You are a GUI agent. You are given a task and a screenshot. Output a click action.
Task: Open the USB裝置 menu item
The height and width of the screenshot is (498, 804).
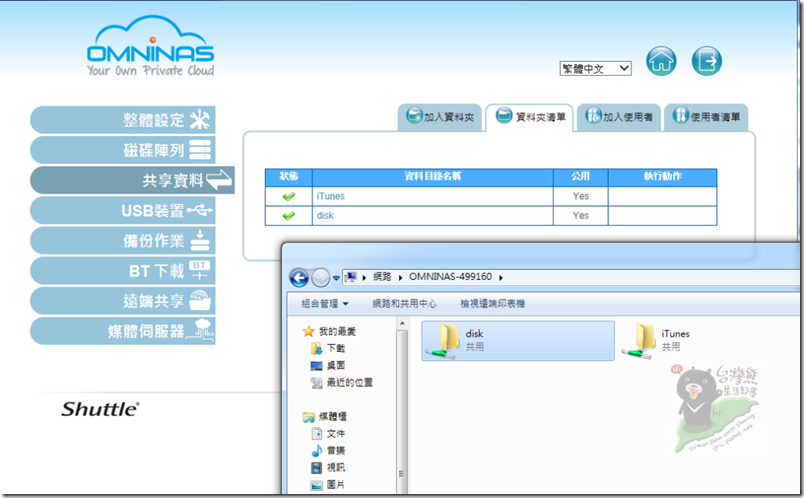123,210
